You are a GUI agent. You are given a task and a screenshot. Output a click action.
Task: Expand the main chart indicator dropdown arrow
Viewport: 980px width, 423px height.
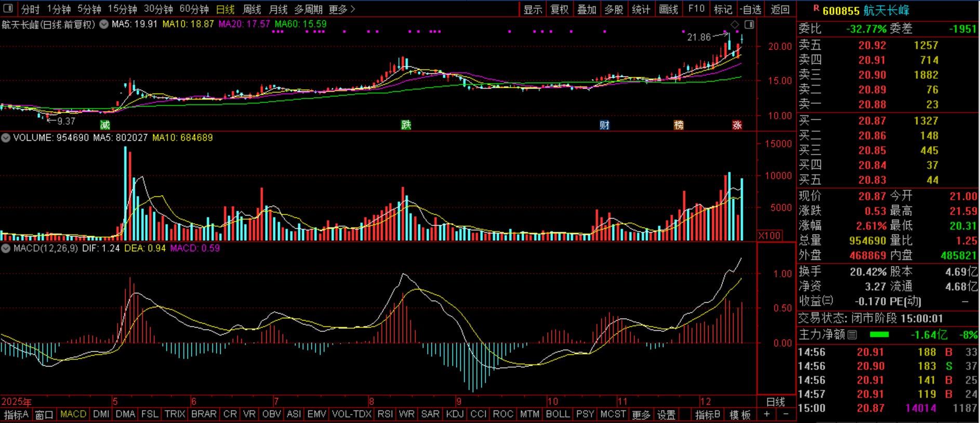tap(104, 24)
